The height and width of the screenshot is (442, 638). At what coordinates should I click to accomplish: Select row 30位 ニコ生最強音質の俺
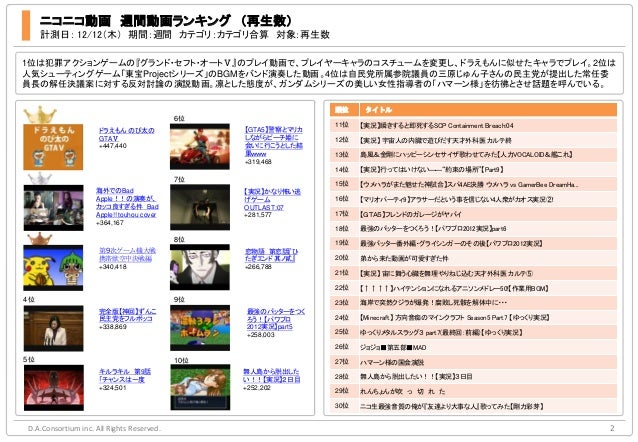tap(473, 406)
